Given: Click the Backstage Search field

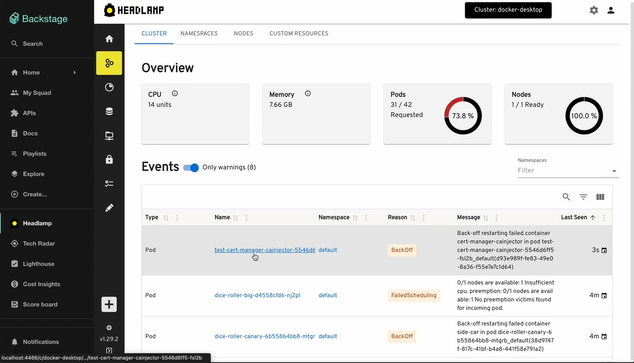Looking at the screenshot, I should [x=46, y=44].
